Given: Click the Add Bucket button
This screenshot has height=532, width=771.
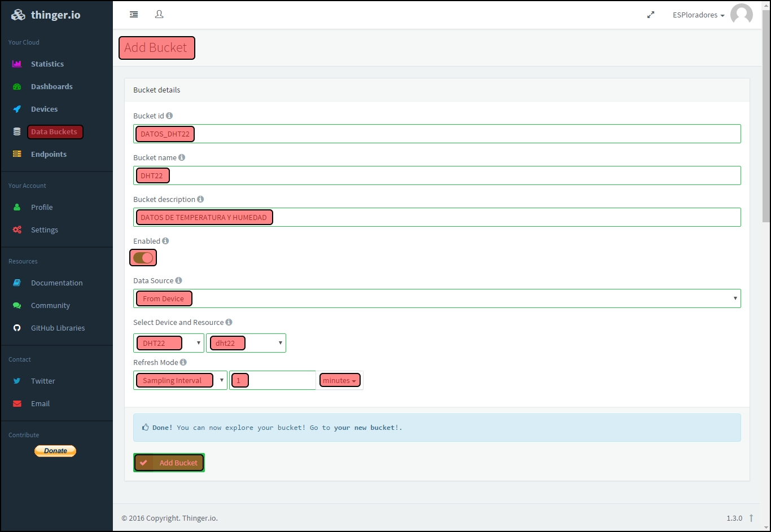Looking at the screenshot, I should pos(169,463).
